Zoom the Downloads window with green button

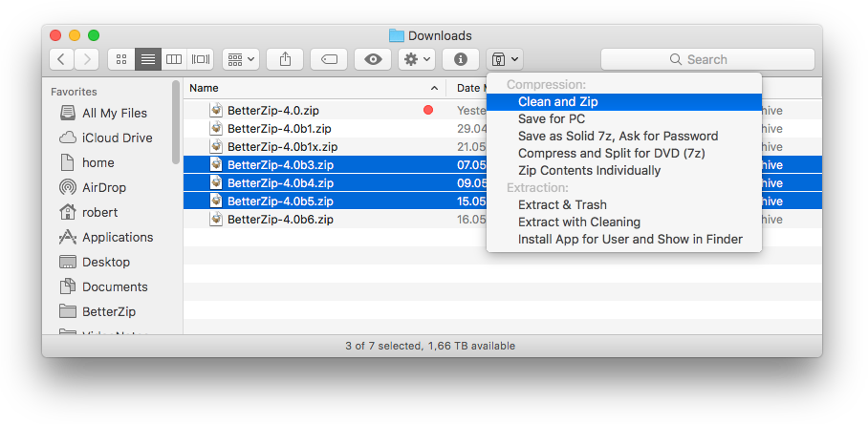94,35
